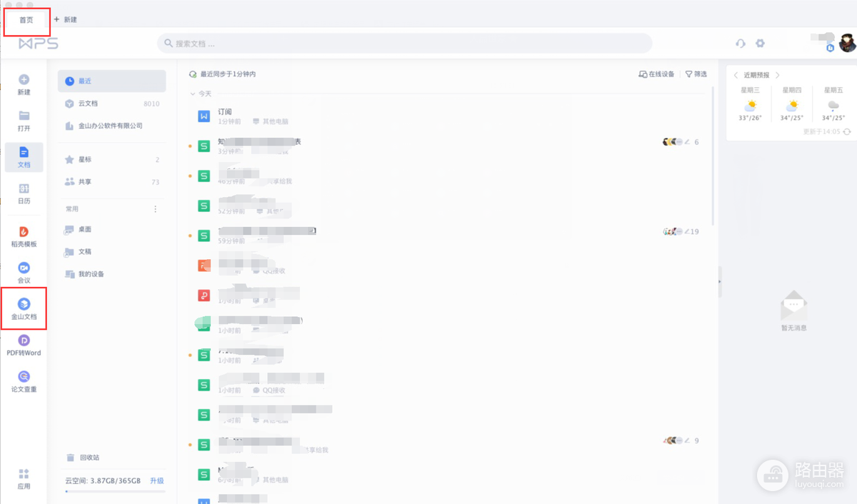This screenshot has width=857, height=504.
Task: Open the 应用 apps grid icon
Action: 24,478
